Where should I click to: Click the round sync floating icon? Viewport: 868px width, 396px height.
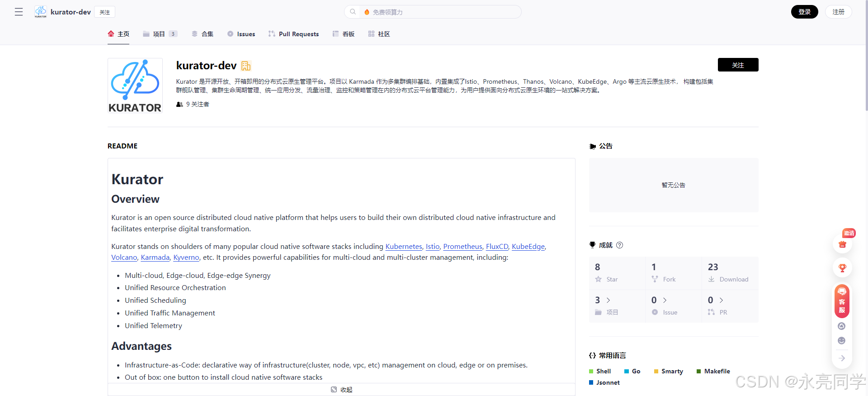pyautogui.click(x=842, y=326)
